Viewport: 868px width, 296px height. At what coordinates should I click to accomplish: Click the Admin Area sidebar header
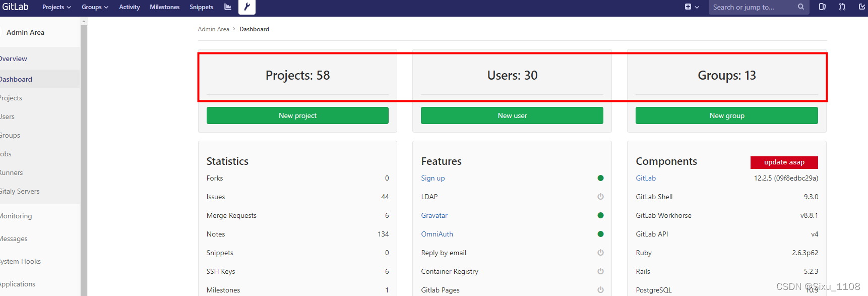(x=25, y=32)
